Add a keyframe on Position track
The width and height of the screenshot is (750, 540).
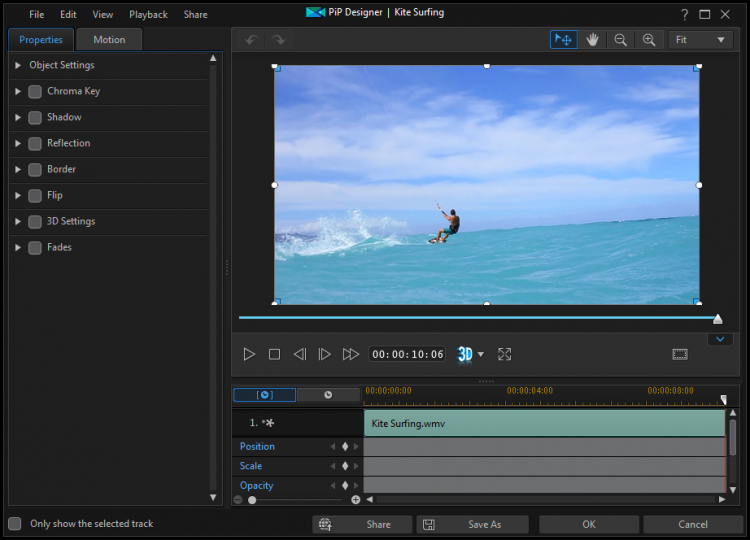345,447
